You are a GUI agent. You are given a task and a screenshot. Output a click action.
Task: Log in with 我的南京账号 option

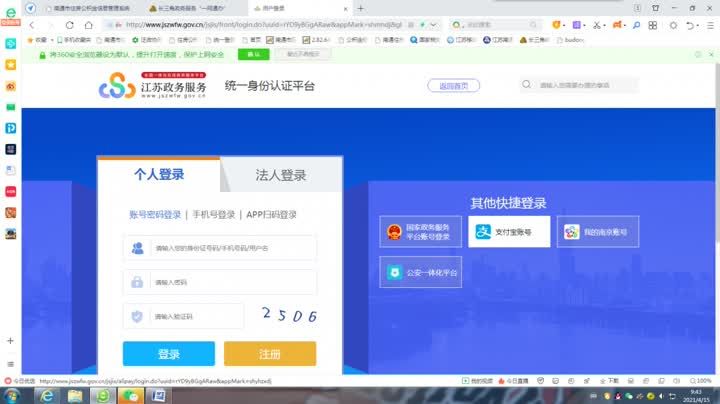[x=598, y=231]
